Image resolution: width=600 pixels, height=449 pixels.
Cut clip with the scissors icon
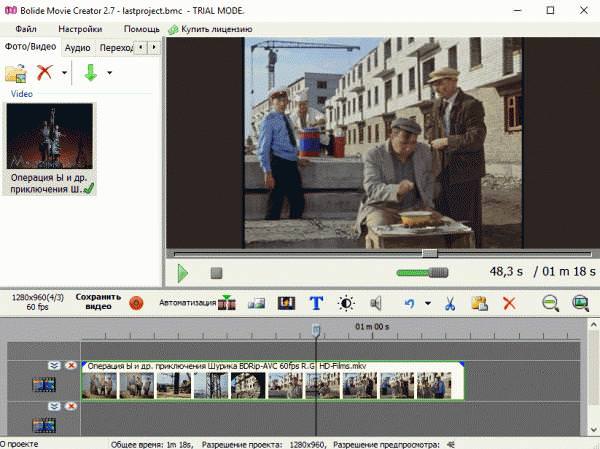[x=450, y=304]
